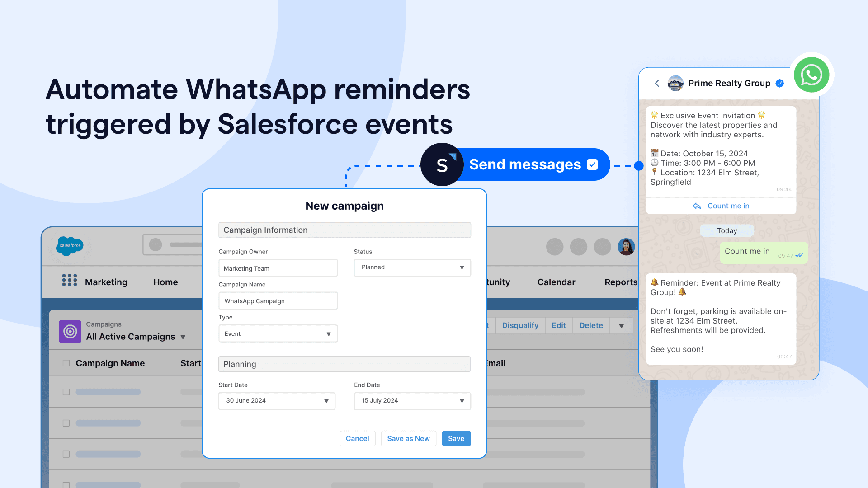The width and height of the screenshot is (868, 488).
Task: Click the Marketing tab in navigation
Action: (106, 282)
